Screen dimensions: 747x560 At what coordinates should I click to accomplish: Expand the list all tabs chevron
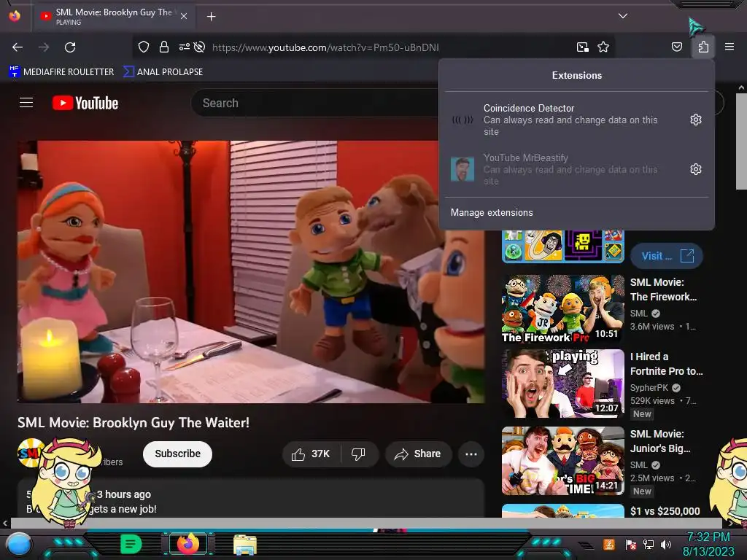point(623,16)
